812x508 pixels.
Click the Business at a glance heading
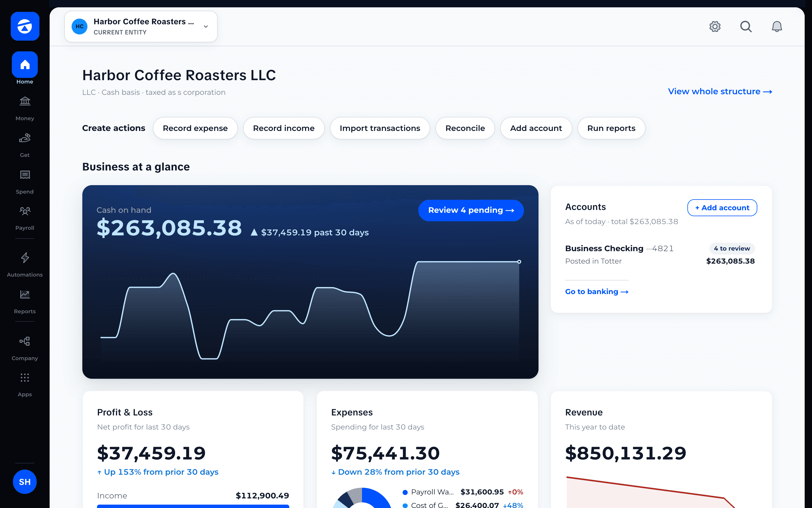click(136, 167)
